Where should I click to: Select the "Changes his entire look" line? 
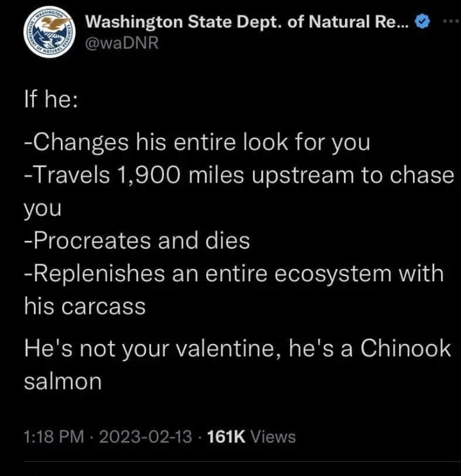tap(197, 142)
